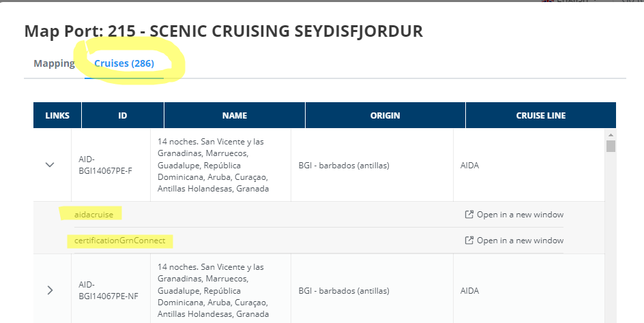Image resolution: width=644 pixels, height=323 pixels.
Task: Click the ID column header
Action: tap(123, 116)
